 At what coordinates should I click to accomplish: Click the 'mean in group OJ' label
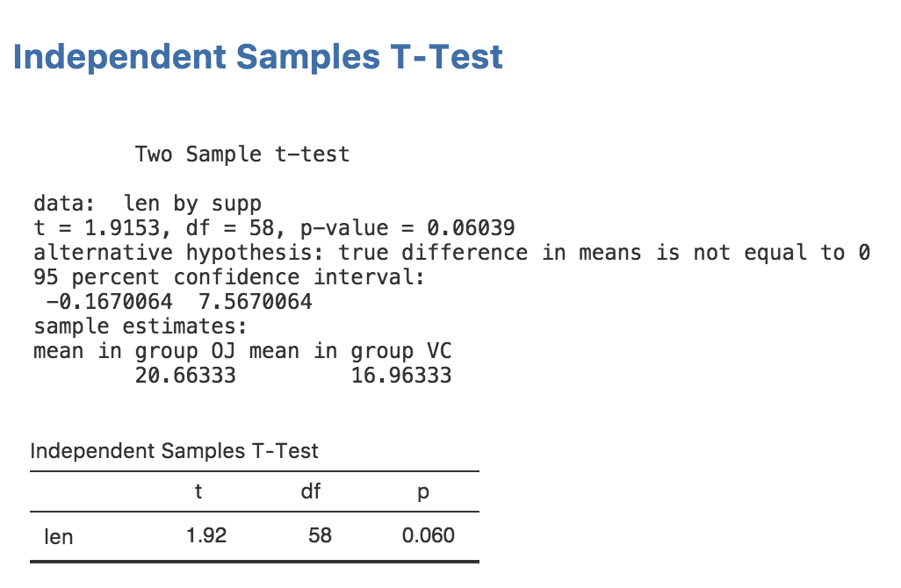pos(133,351)
